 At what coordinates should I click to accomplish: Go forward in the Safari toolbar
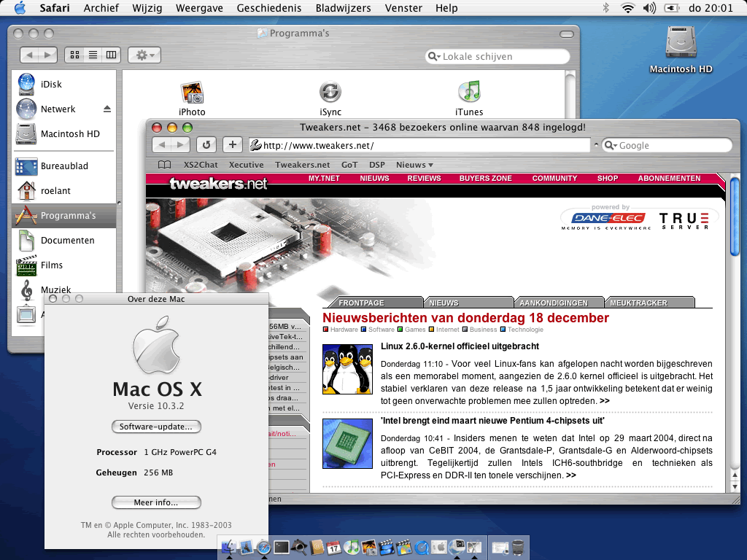(180, 145)
